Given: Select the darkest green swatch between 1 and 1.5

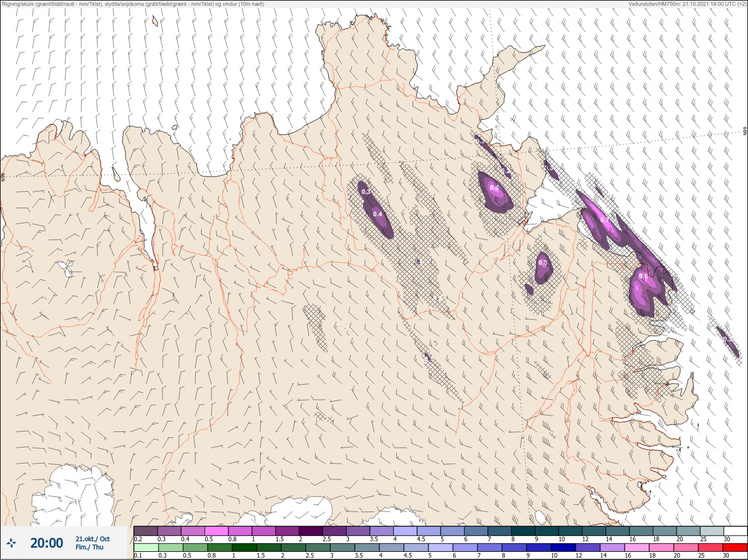Looking at the screenshot, I should pyautogui.click(x=244, y=548).
